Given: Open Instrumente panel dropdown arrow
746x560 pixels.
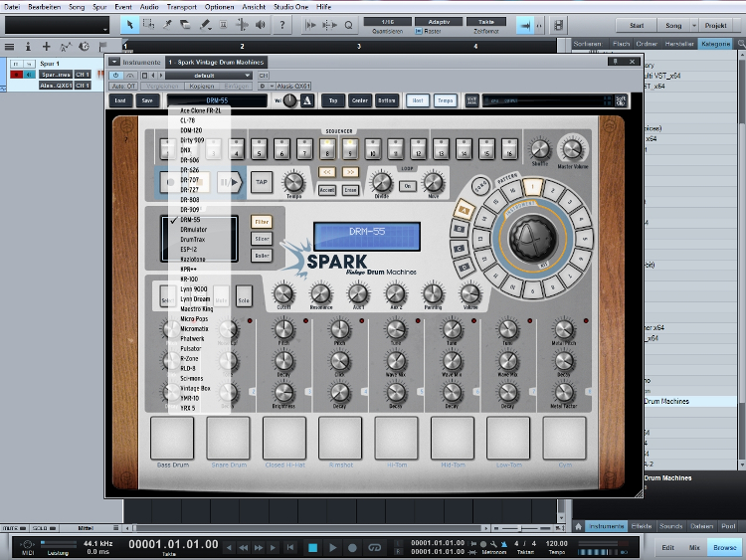Looking at the screenshot, I should [114, 62].
